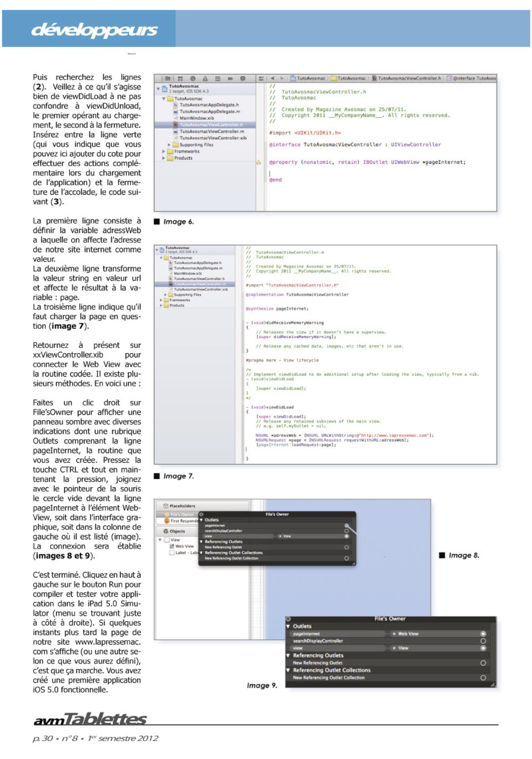Close the File's Owner panel in Image 8
Viewport: 532px width, 759px height.
point(201,514)
